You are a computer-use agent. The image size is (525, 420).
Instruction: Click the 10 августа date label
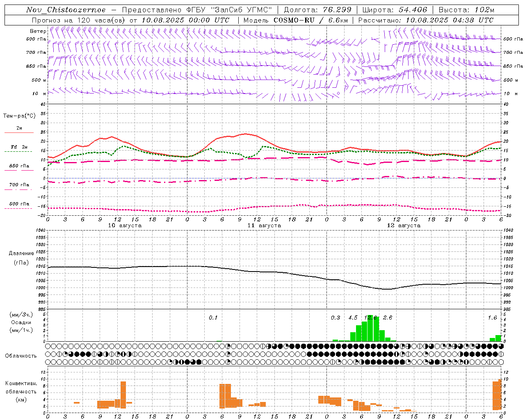coord(125,226)
